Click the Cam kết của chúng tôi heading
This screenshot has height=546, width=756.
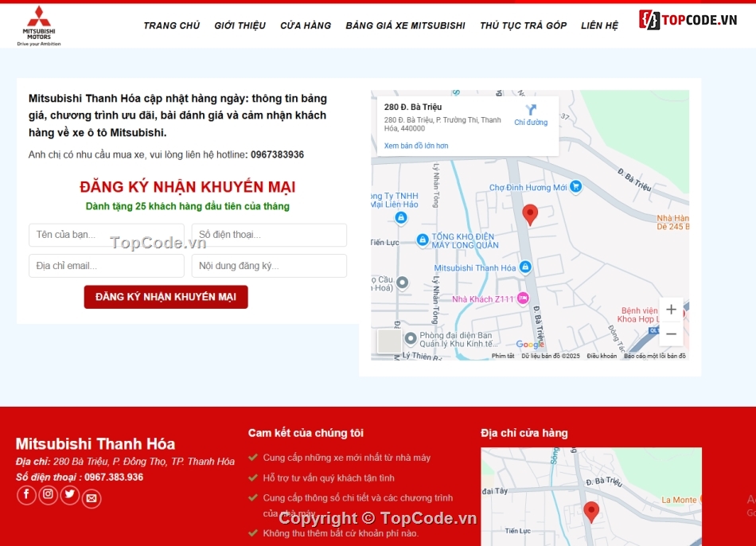tap(306, 433)
